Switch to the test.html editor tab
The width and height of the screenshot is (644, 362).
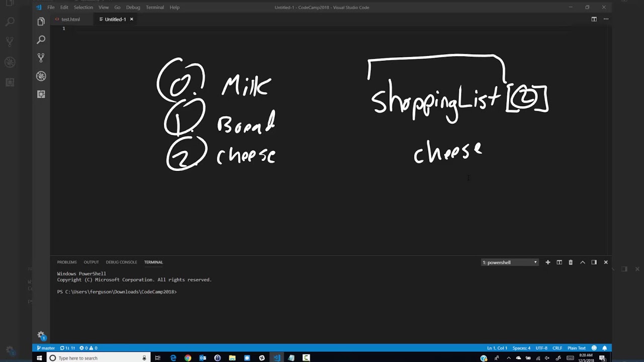[x=70, y=19]
